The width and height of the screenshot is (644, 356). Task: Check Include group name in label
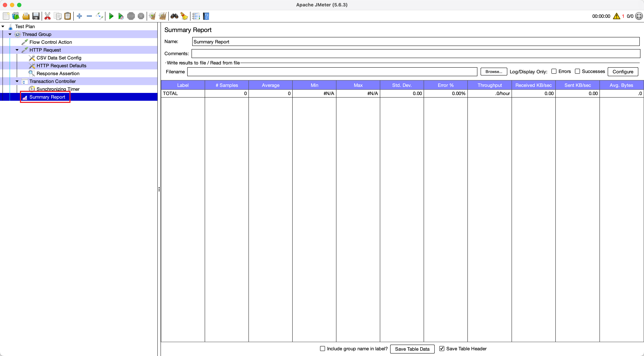point(323,349)
